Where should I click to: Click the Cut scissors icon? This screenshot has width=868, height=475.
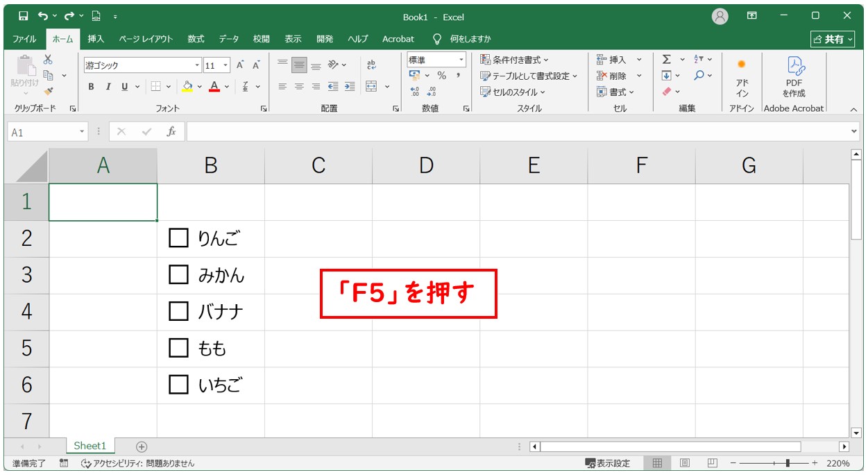48,60
